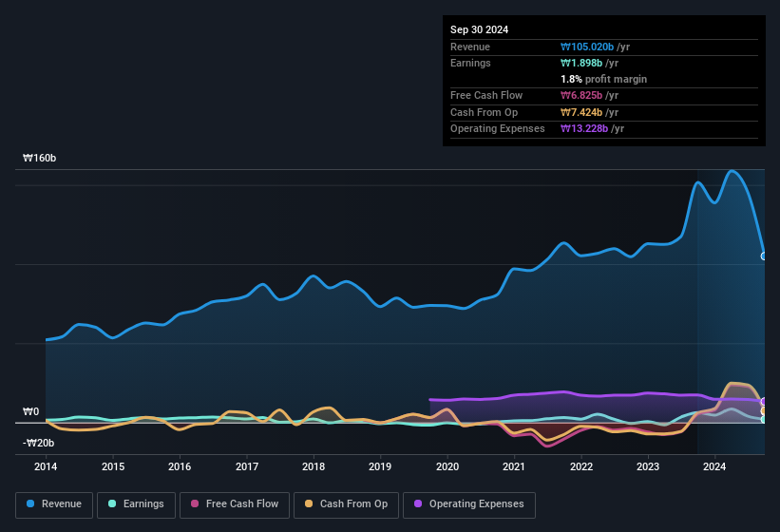This screenshot has width=780, height=532.
Task: Click the Operating Expenses label in tooltip
Action: [x=498, y=129]
